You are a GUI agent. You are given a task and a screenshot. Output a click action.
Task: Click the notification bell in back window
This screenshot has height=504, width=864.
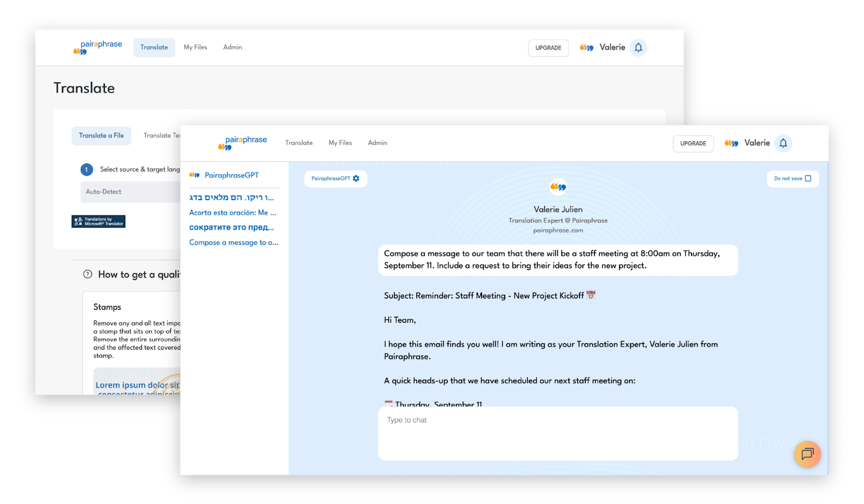tap(638, 47)
